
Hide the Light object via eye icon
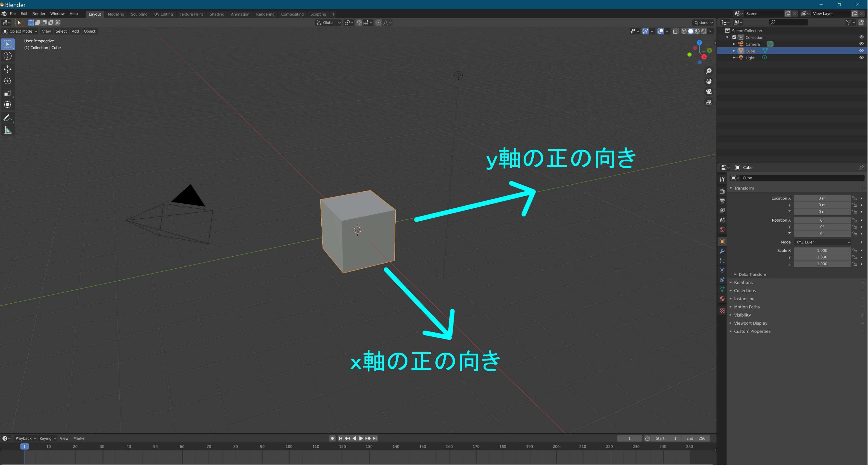coord(861,58)
